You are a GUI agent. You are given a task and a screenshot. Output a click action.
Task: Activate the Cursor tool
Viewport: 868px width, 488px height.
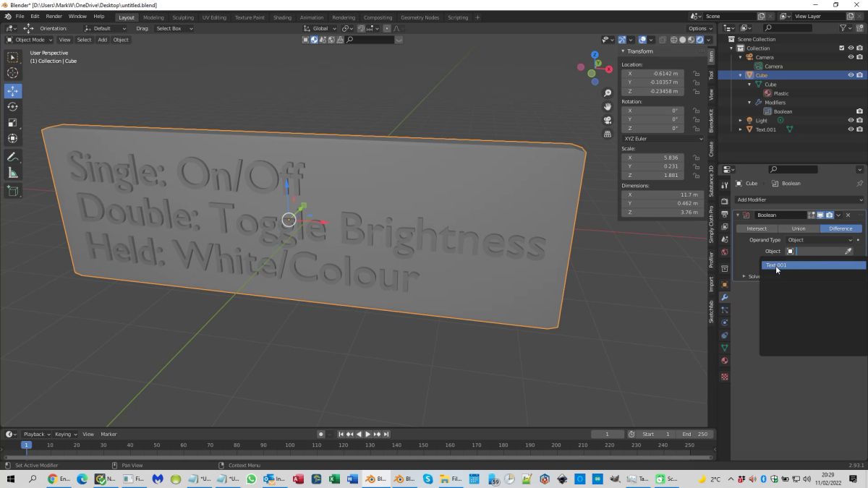[x=13, y=73]
